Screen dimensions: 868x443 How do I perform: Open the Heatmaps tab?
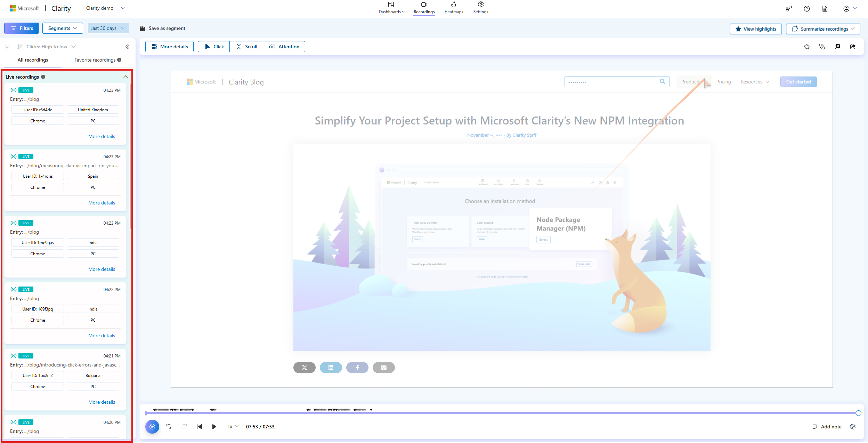(454, 8)
